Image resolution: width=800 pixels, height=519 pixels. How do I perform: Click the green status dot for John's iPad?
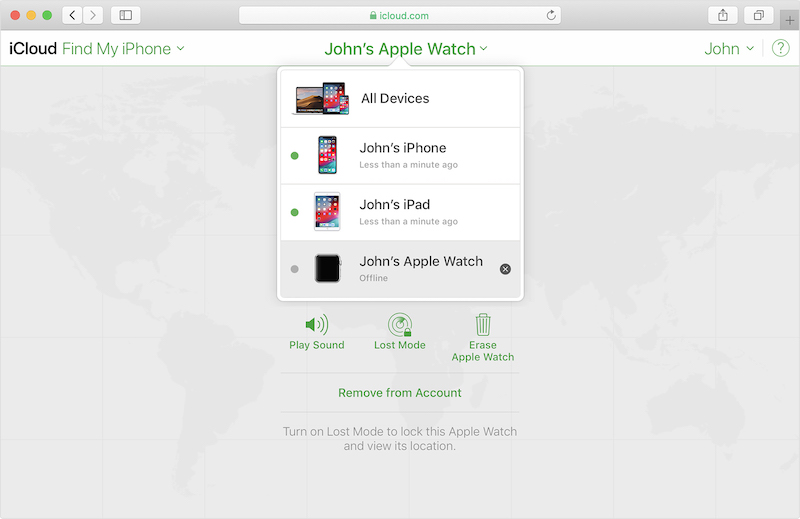click(x=294, y=212)
